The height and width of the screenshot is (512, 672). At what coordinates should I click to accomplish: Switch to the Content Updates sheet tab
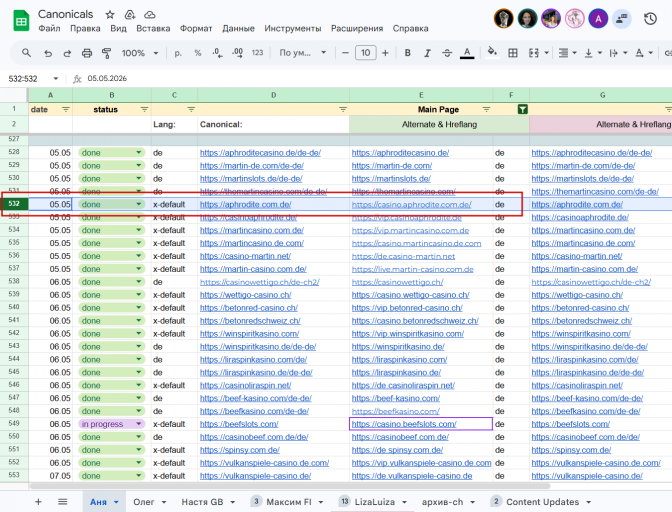pyautogui.click(x=543, y=502)
